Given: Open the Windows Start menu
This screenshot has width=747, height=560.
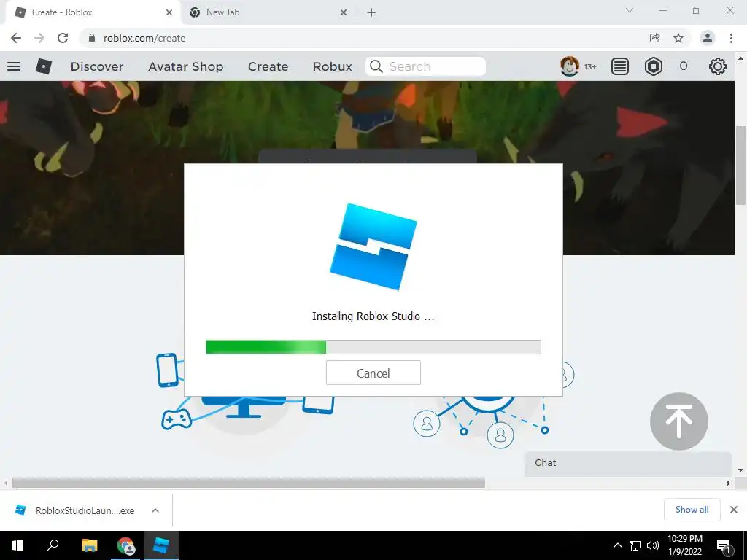Looking at the screenshot, I should tap(18, 545).
